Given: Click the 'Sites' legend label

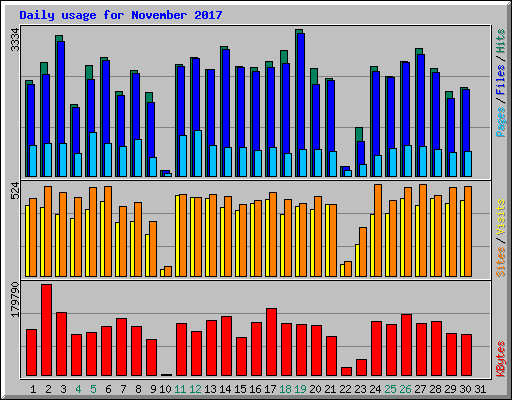Looking at the screenshot, I should [x=501, y=262].
